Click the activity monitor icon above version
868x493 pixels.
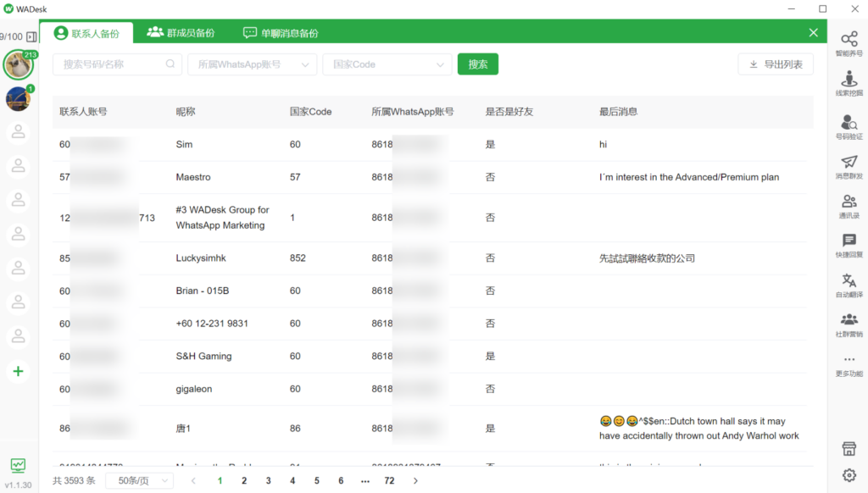pyautogui.click(x=18, y=465)
